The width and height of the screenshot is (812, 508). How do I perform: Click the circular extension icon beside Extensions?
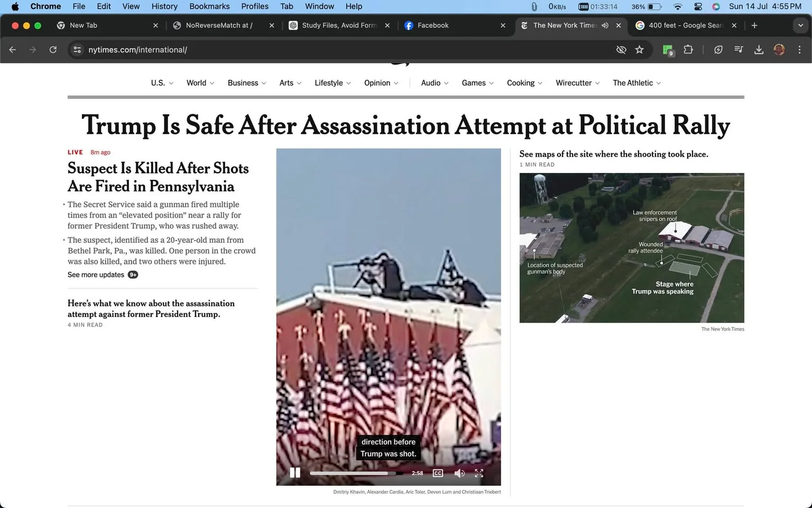point(718,50)
